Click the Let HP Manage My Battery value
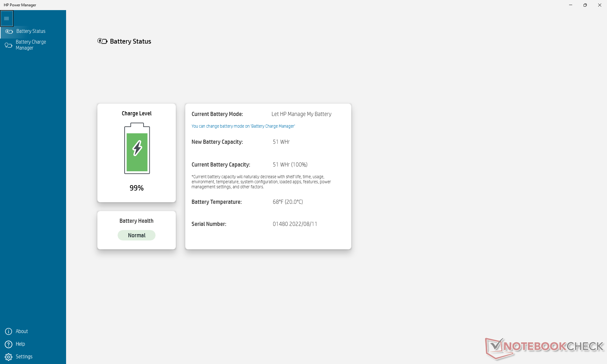The width and height of the screenshot is (607, 364). point(301,114)
